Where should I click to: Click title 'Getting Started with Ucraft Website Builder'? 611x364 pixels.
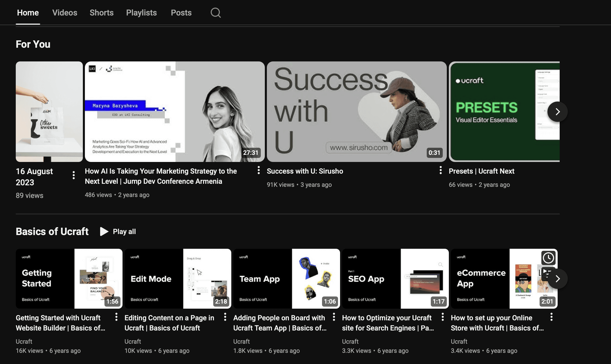(x=60, y=323)
